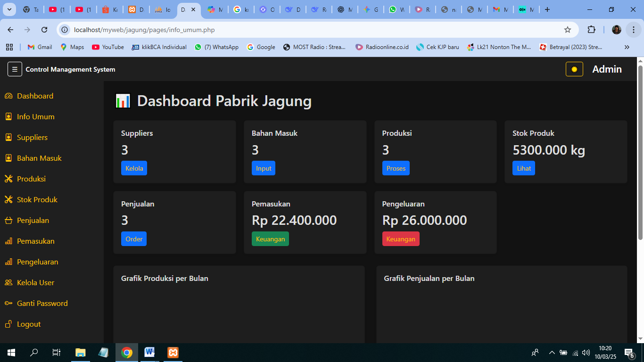The image size is (644, 362).
Task: Toggle the sidebar hamburger menu button
Action: 15,69
